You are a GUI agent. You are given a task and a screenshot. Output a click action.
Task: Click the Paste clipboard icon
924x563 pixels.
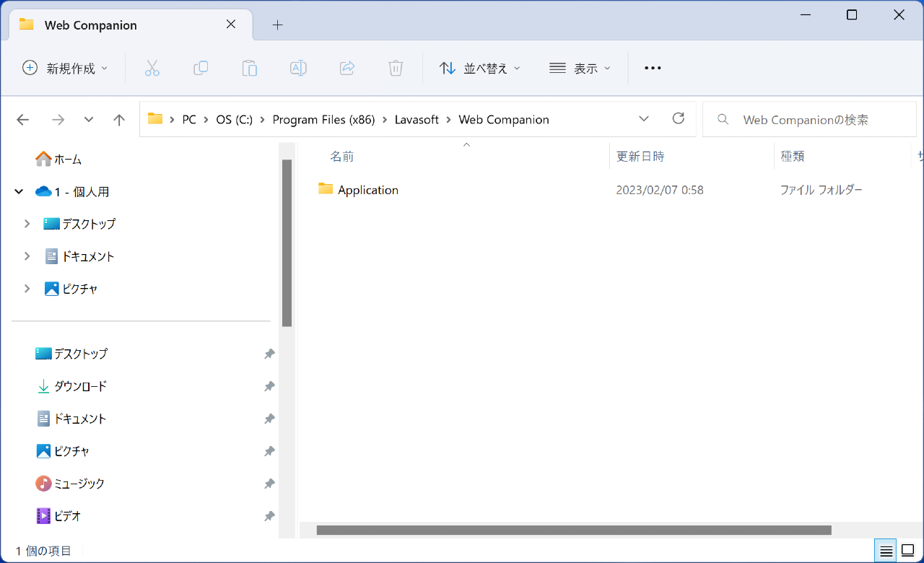click(x=249, y=69)
